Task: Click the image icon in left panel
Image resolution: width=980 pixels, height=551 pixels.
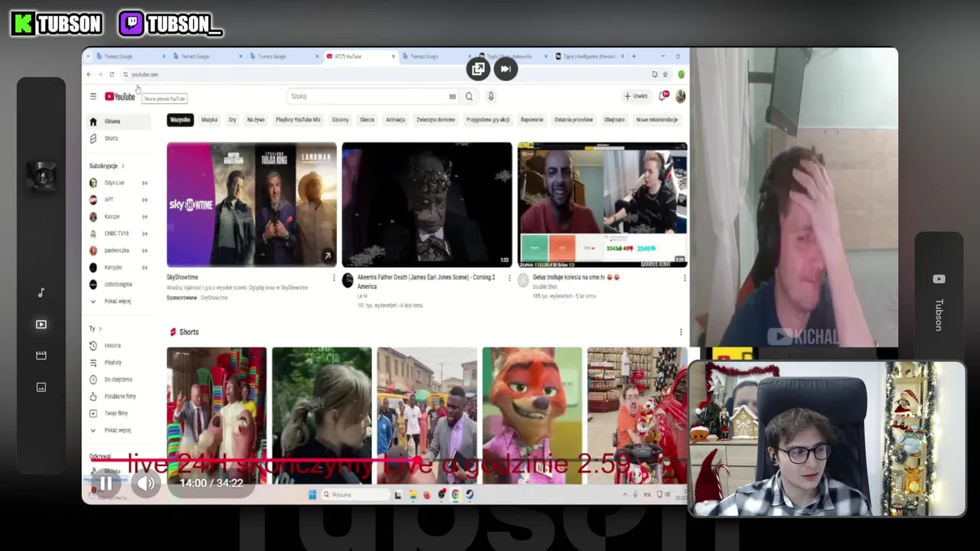Action: 41,387
